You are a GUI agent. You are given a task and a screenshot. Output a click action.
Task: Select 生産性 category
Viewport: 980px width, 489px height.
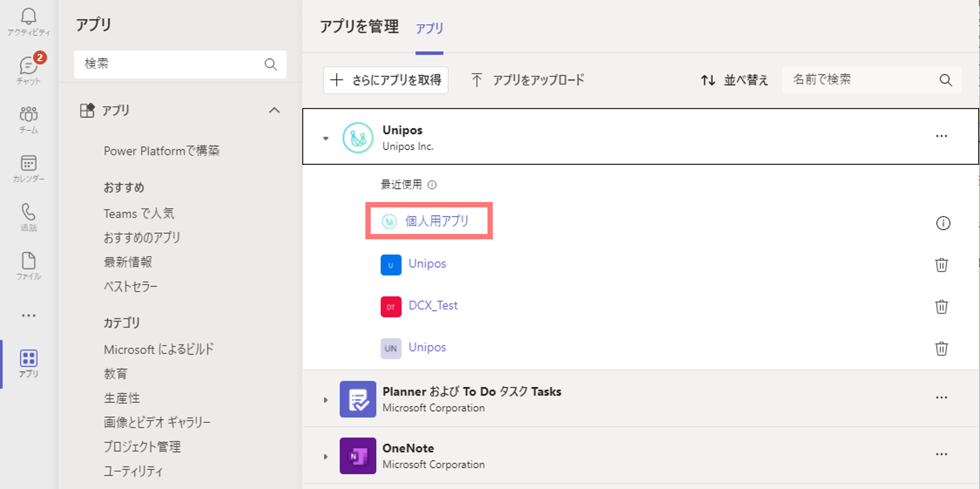tap(122, 398)
